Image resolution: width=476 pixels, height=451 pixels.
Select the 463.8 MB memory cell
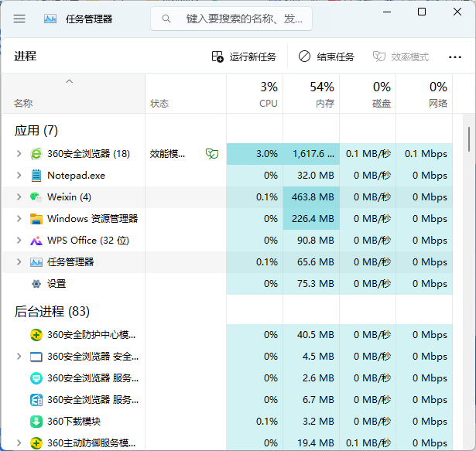[x=311, y=197]
